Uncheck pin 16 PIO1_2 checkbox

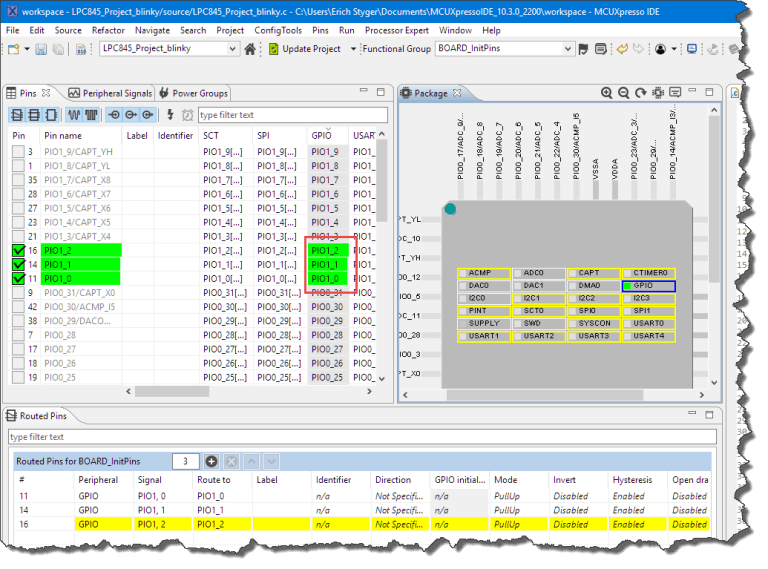(x=19, y=250)
